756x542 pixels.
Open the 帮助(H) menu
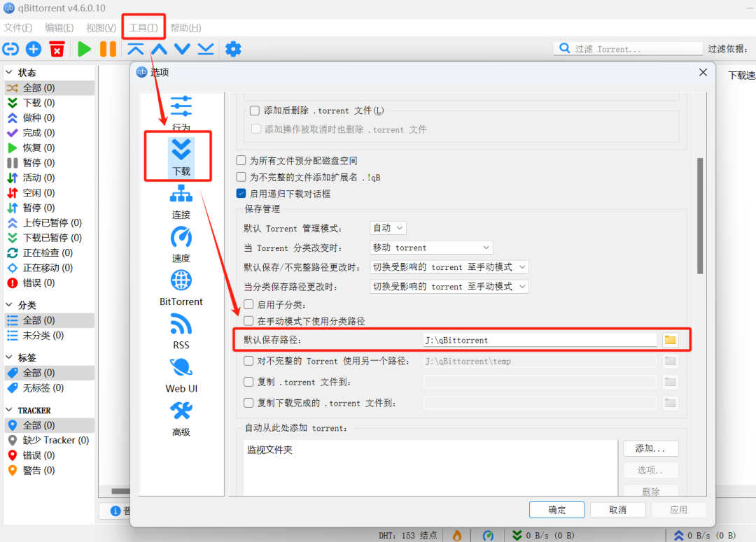pyautogui.click(x=185, y=27)
